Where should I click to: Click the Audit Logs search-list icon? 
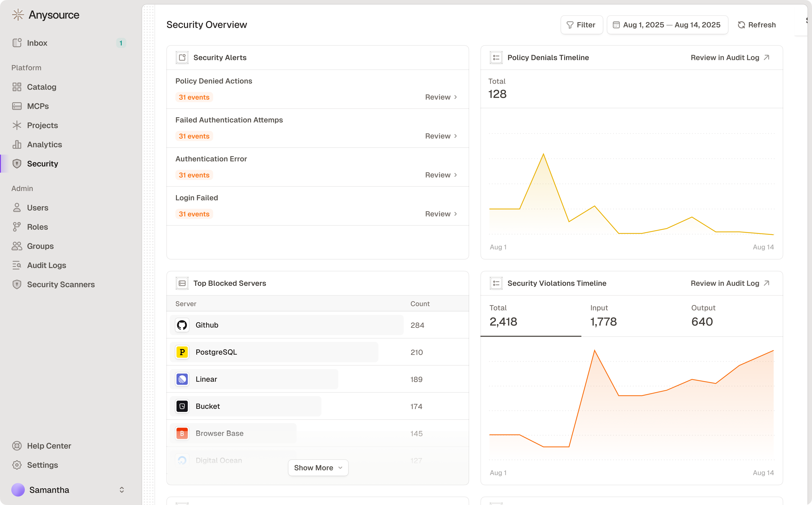pos(17,265)
